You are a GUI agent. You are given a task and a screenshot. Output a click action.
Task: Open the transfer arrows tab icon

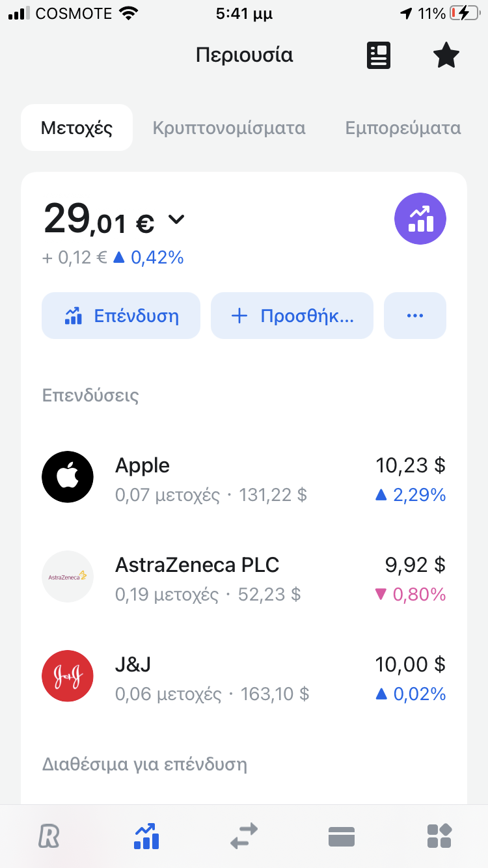244,836
